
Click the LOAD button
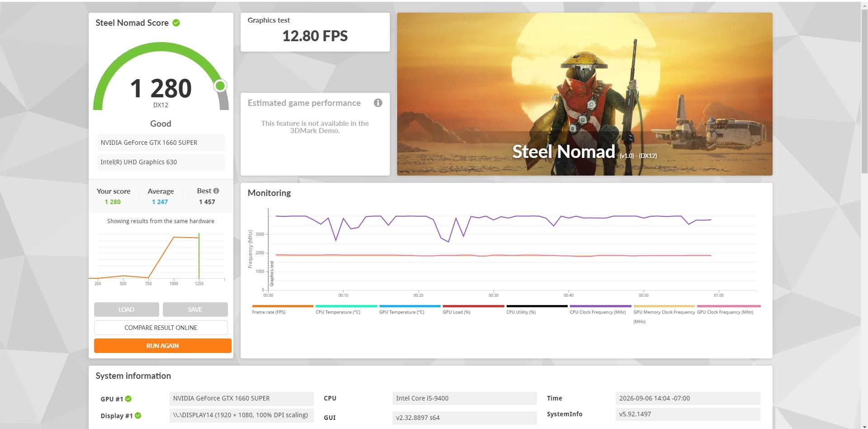(x=127, y=310)
